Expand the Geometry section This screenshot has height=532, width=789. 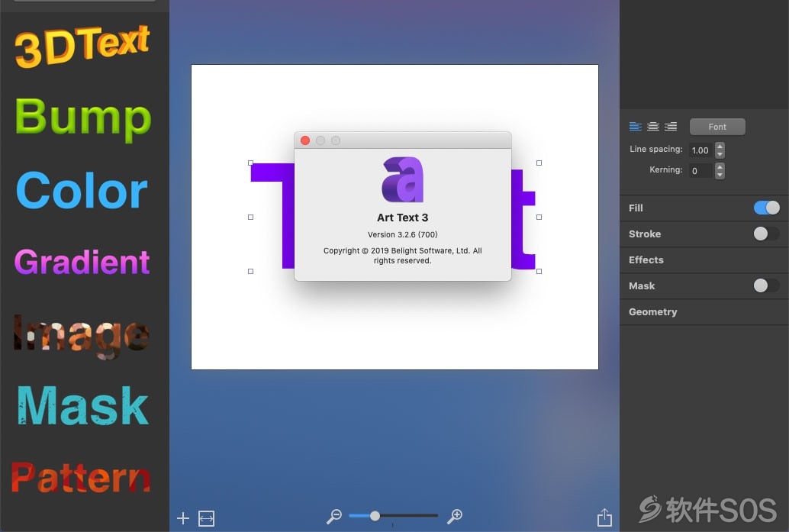(652, 312)
